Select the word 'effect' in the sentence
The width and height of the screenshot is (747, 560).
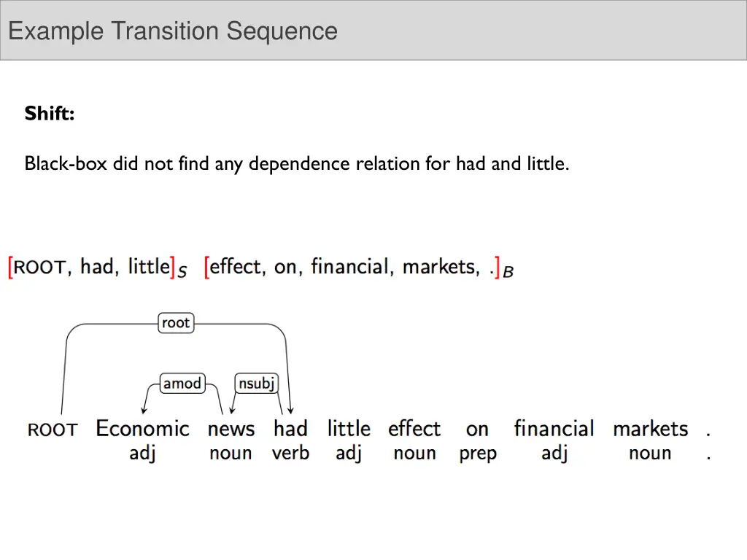click(x=414, y=429)
